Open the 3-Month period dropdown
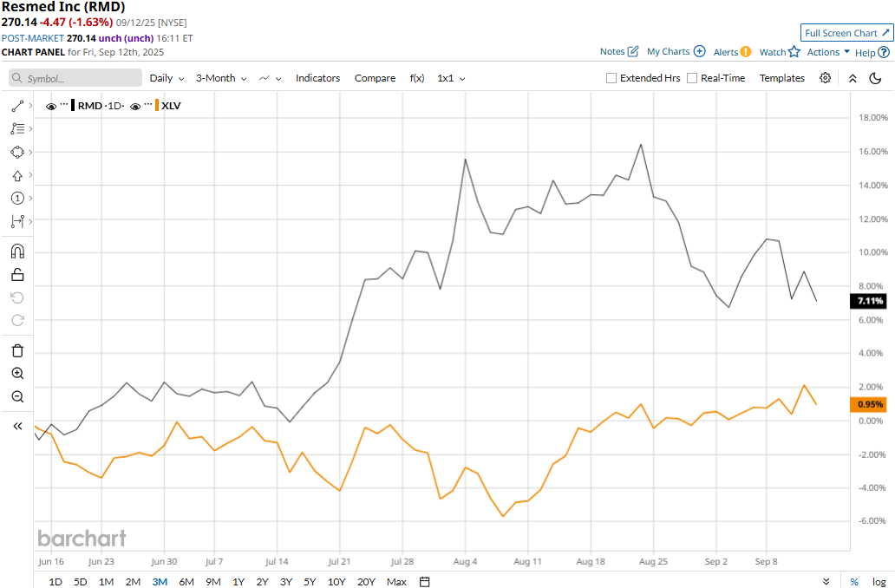Image resolution: width=895 pixels, height=588 pixels. click(221, 78)
